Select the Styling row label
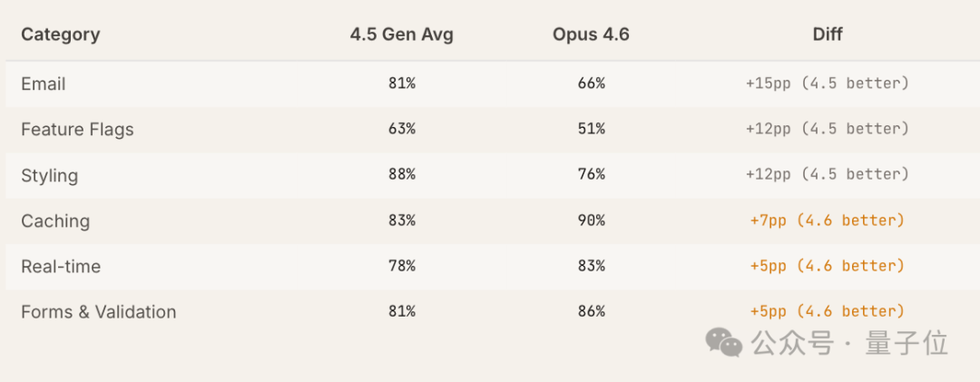This screenshot has width=980, height=382. pos(49,175)
